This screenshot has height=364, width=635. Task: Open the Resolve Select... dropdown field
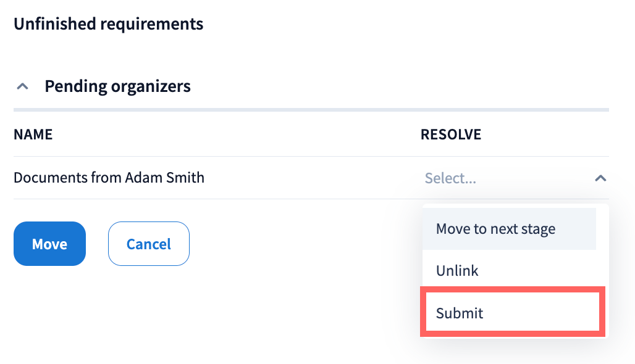507,178
